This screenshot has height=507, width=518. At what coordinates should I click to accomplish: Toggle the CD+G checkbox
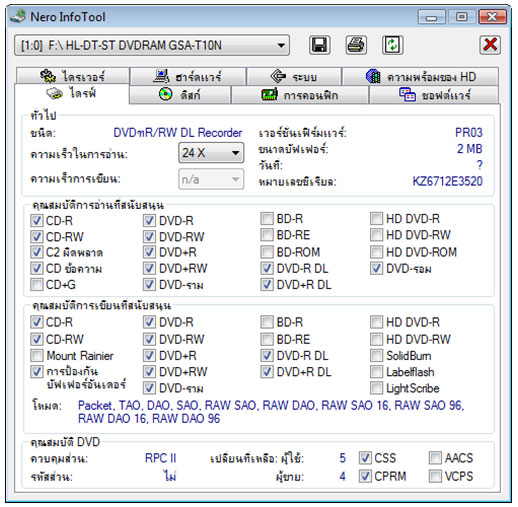[x=37, y=284]
